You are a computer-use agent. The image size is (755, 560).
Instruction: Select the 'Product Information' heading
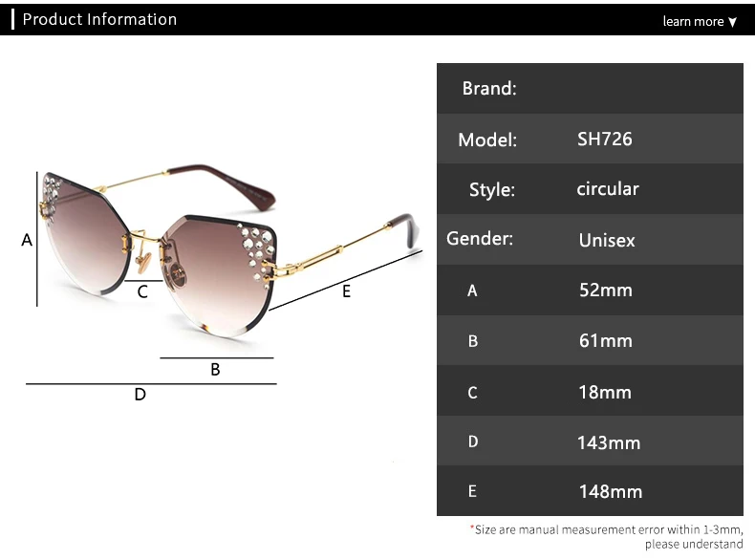point(99,19)
